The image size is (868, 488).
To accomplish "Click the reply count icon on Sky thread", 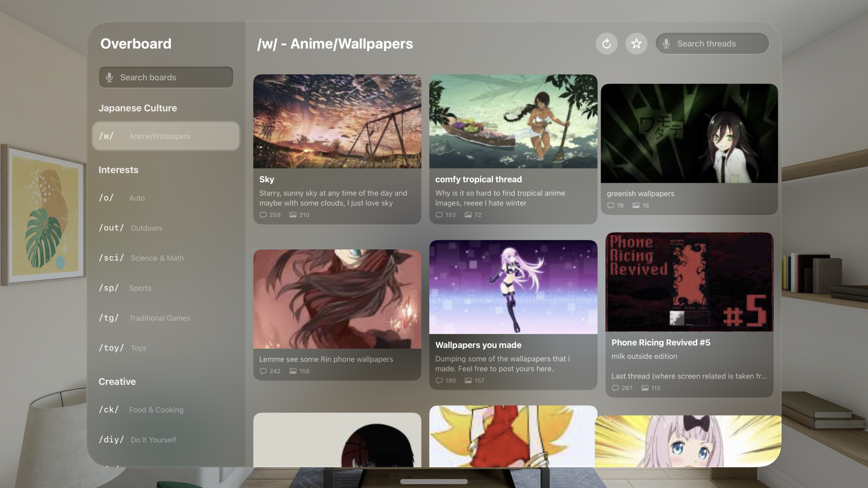I will [263, 215].
